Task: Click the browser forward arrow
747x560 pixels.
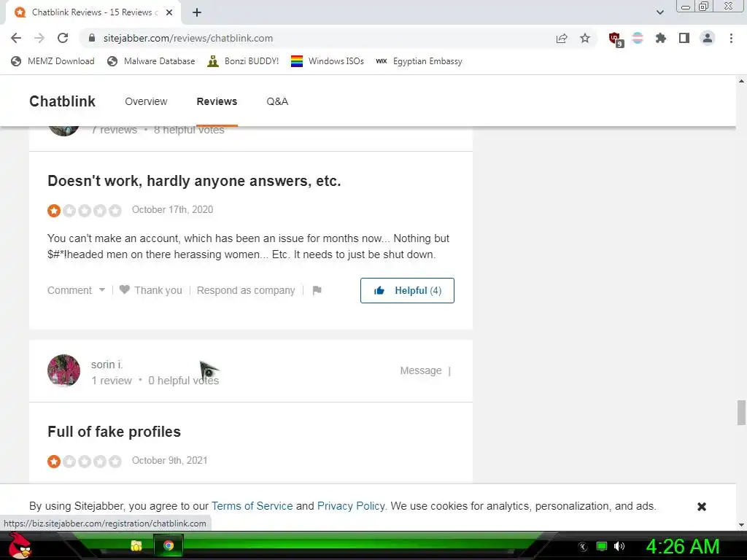Action: coord(39,38)
